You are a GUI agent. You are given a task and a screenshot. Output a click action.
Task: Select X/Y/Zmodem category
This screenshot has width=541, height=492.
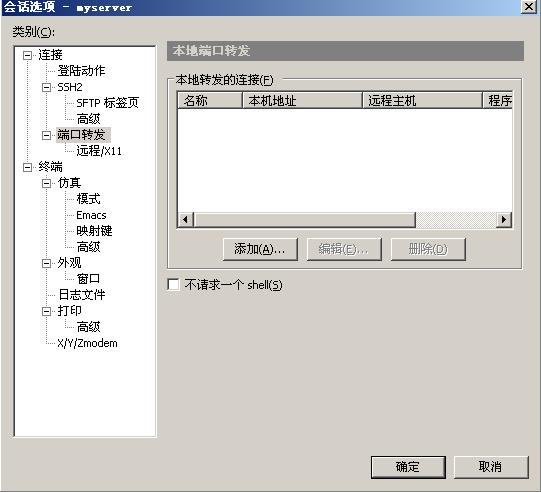click(87, 343)
